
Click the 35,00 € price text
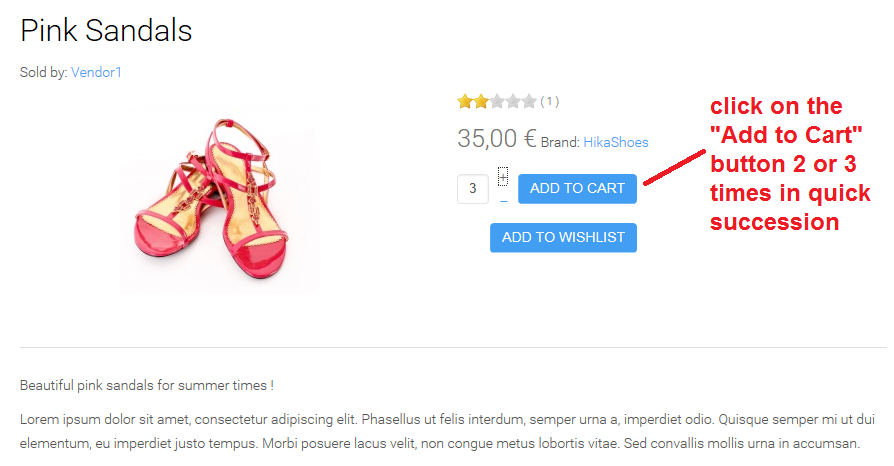496,139
